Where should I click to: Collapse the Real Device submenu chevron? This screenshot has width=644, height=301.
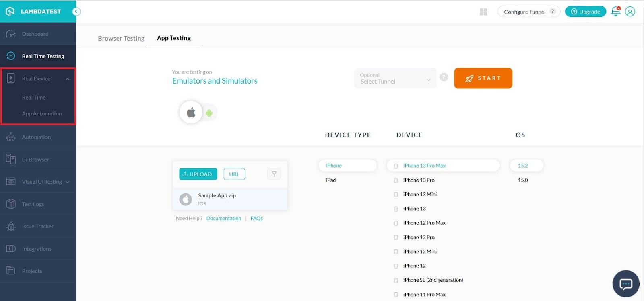(x=68, y=79)
